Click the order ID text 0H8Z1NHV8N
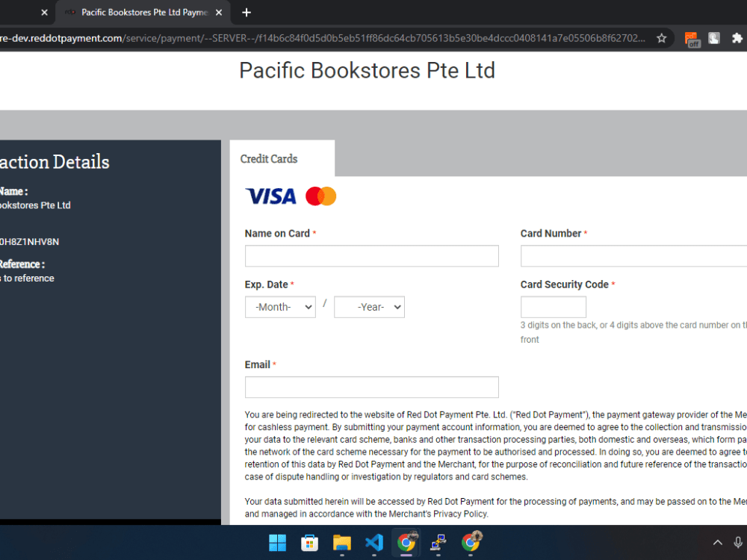 (x=29, y=242)
